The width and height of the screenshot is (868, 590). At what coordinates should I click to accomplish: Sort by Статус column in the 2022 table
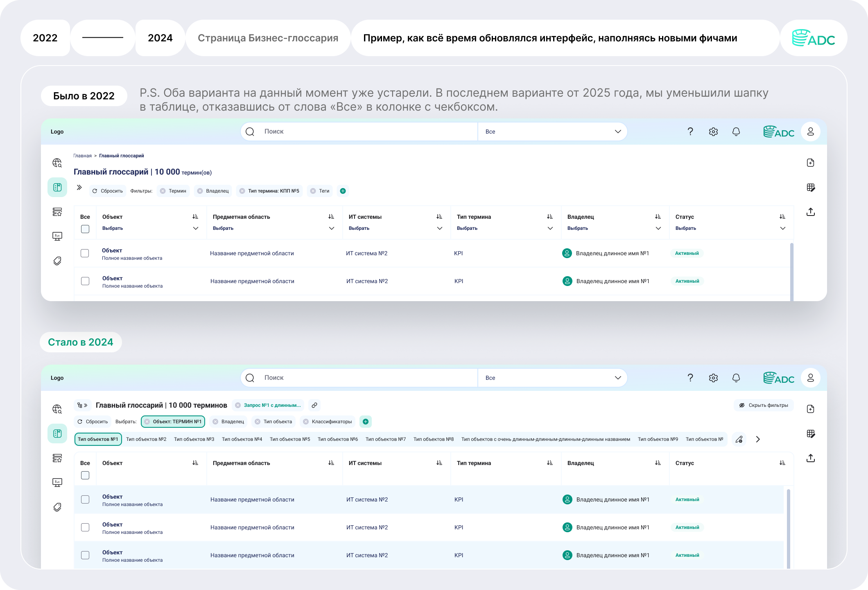point(782,217)
